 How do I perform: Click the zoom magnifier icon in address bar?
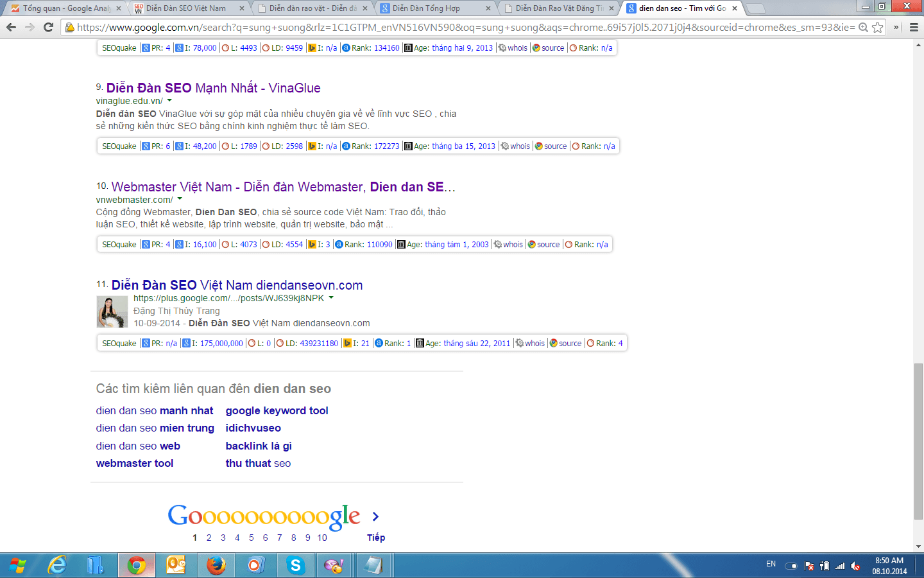(864, 27)
